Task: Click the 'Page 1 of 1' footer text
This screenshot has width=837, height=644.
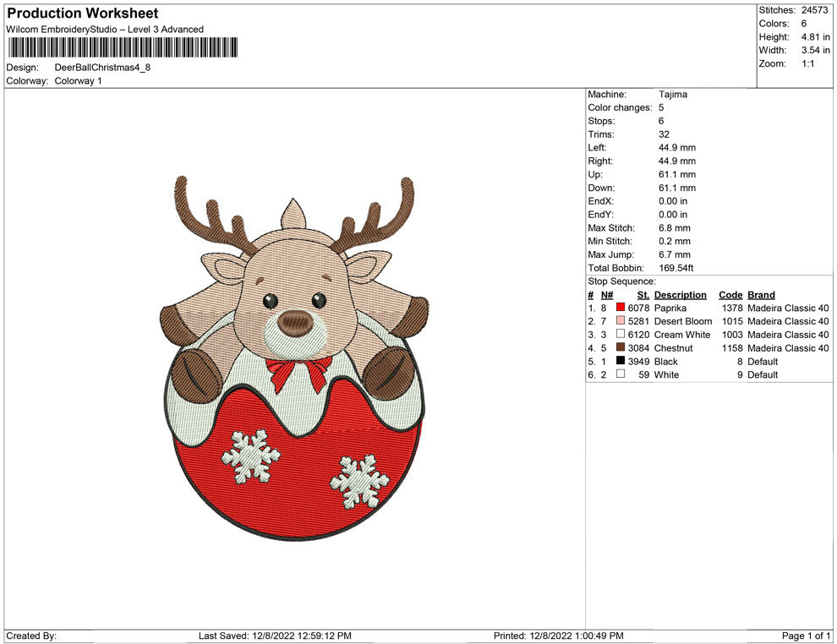Action: 806,636
